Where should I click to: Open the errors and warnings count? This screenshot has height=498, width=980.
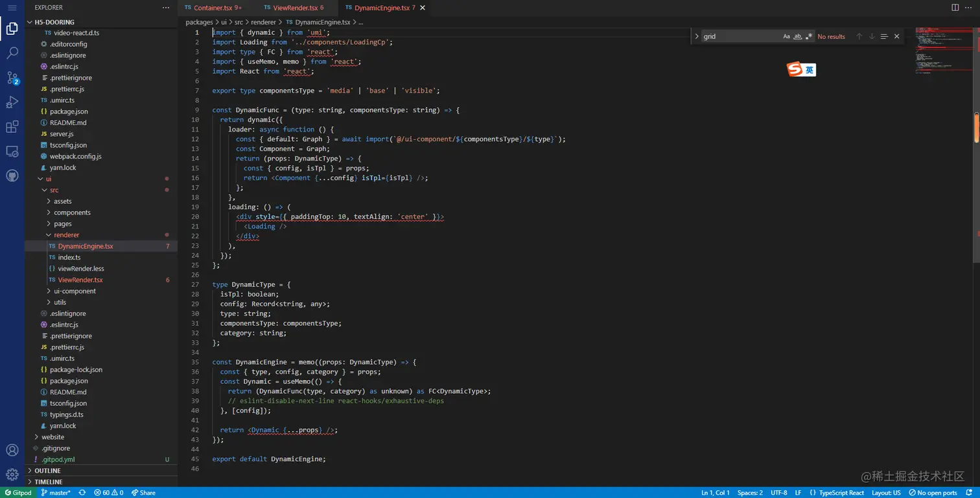tap(108, 493)
